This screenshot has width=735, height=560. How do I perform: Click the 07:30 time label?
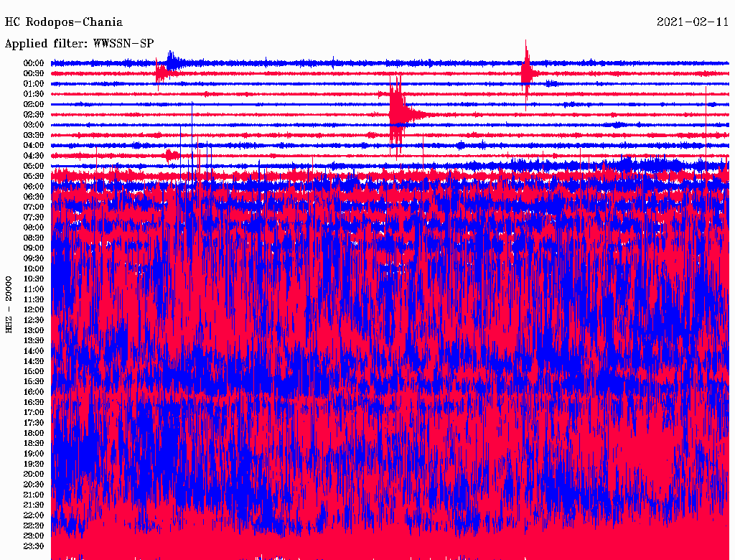tap(34, 218)
